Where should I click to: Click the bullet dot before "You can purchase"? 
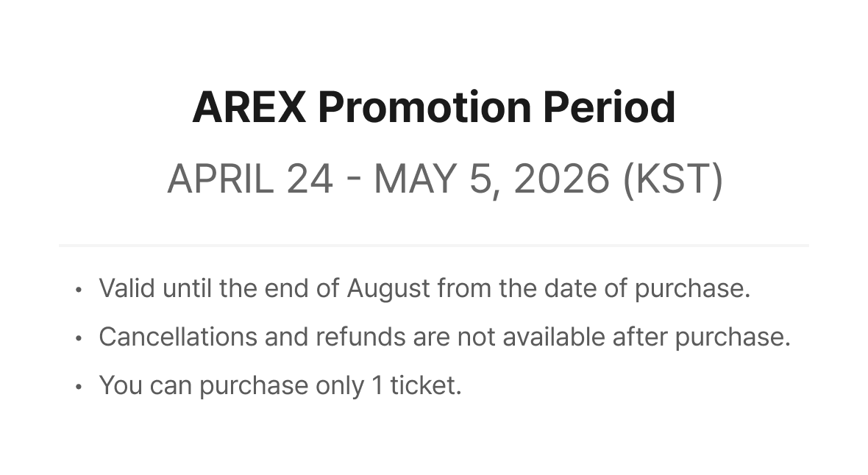pyautogui.click(x=78, y=387)
